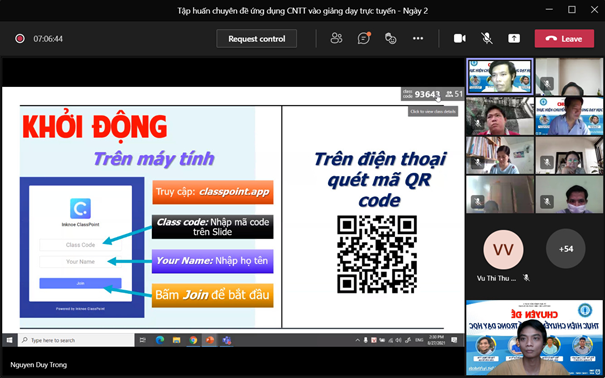Select the video tile of man wearing face mask
The height and width of the screenshot is (378, 605).
pos(569,195)
